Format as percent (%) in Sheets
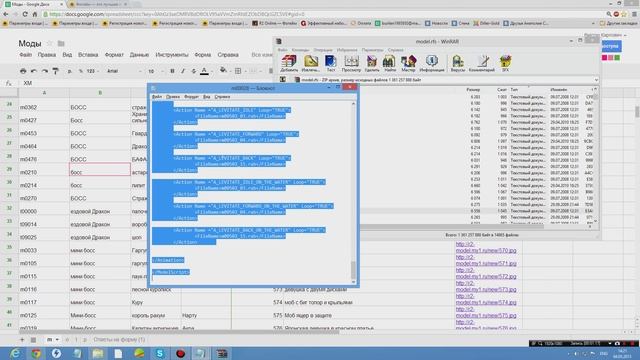Image resolution: width=640 pixels, height=360 pixels. pyautogui.click(x=80, y=71)
